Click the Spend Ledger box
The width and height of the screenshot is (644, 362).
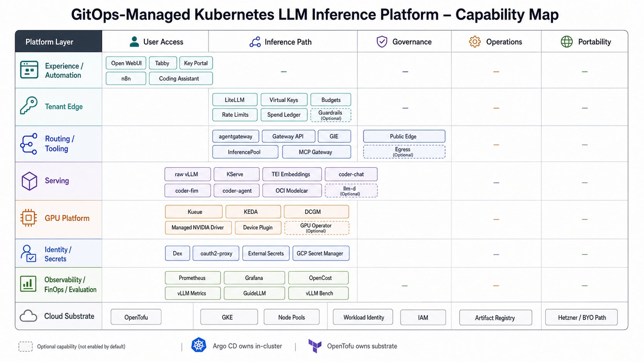click(284, 115)
